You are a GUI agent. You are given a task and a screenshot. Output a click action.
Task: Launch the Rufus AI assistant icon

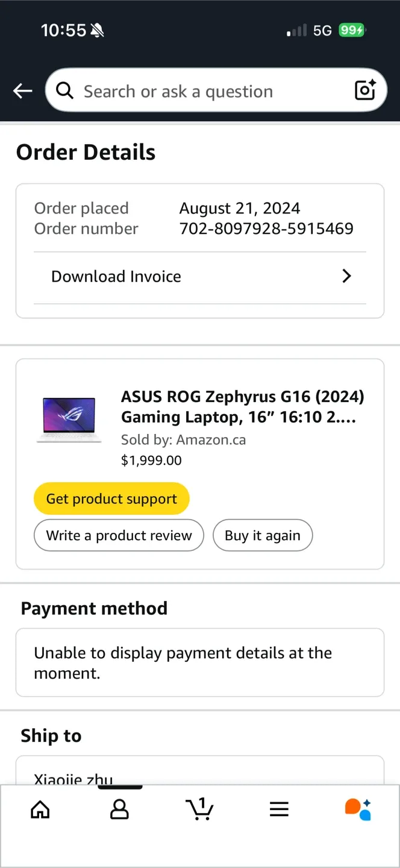click(358, 810)
